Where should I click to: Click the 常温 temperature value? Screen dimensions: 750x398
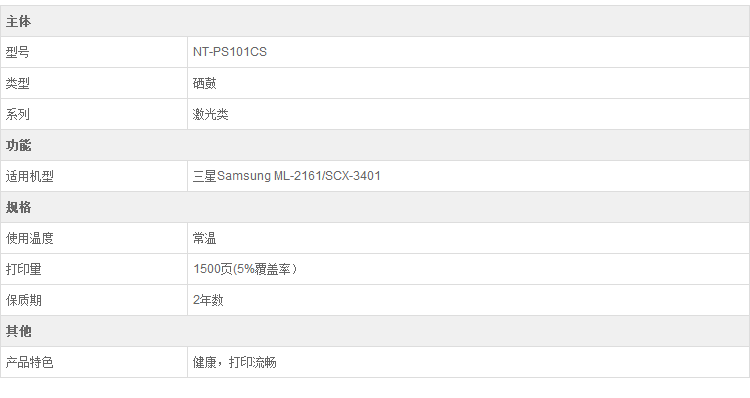[x=205, y=238]
